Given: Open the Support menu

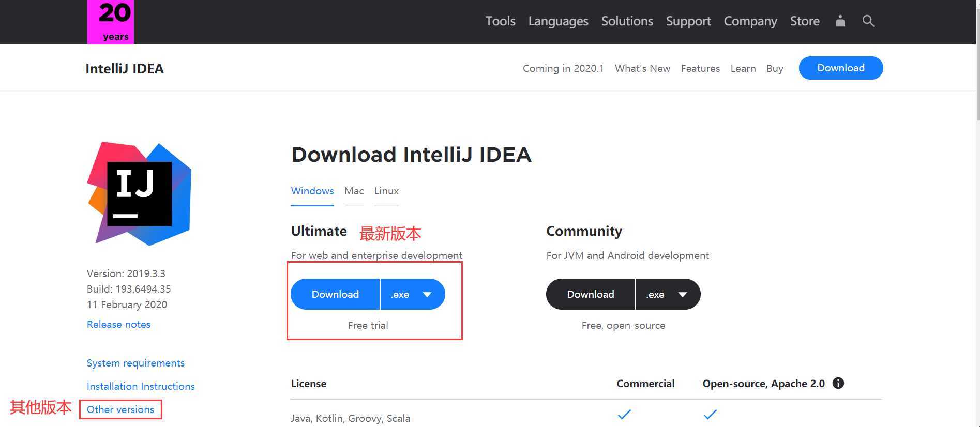Looking at the screenshot, I should pyautogui.click(x=688, y=21).
